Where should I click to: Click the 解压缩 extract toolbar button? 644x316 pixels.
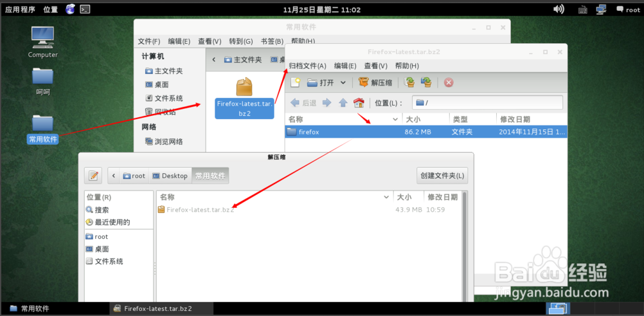coord(375,82)
